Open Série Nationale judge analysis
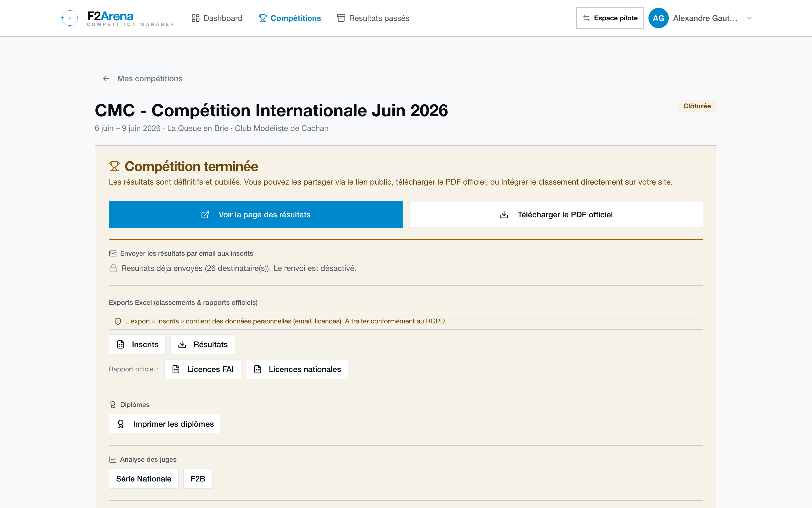812x508 pixels. point(144,479)
